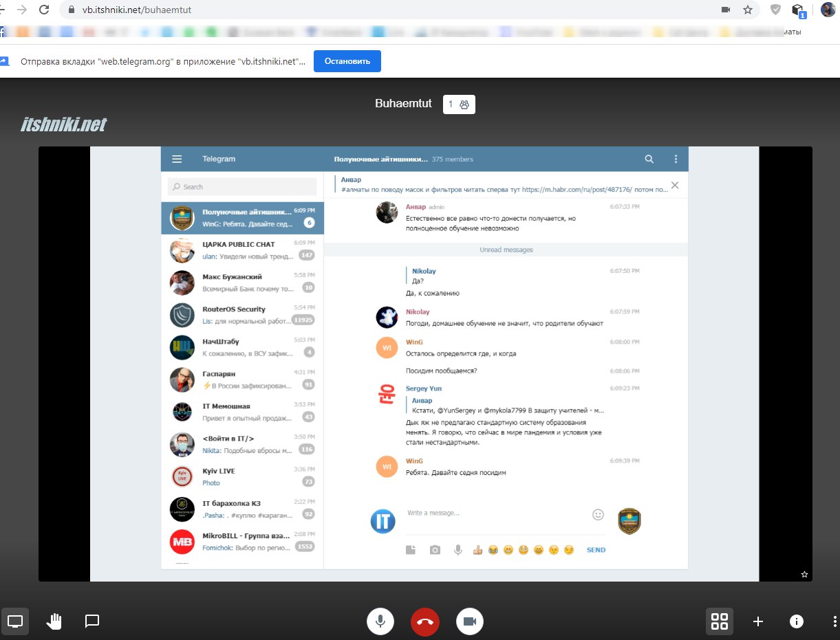The width and height of the screenshot is (840, 640).
Task: Attach a photo with the camera icon
Action: (435, 549)
